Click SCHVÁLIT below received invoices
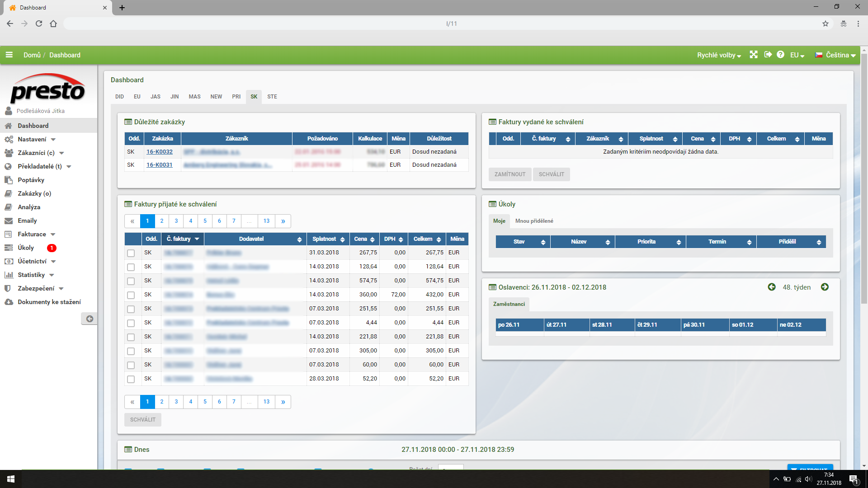868x488 pixels. click(143, 420)
